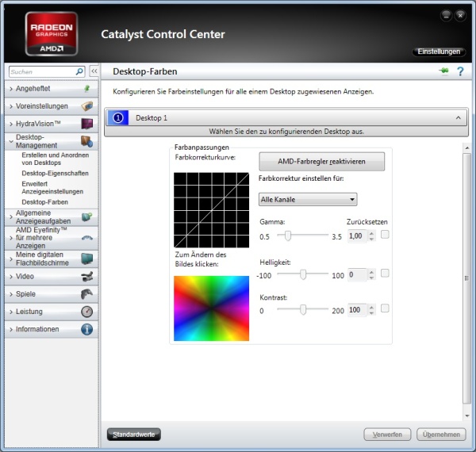Screen dimensions: 476x452
Task: Click the Kontrast value field 100
Action: pyautogui.click(x=358, y=310)
